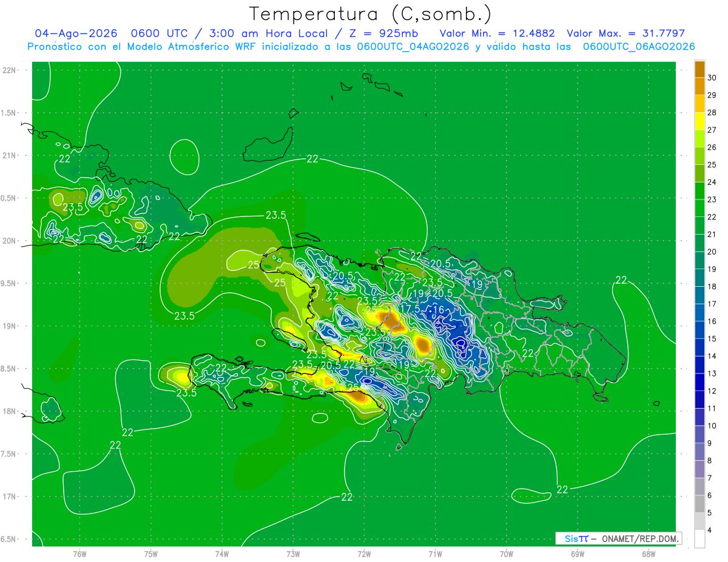Select the 0600UTC_06AGO2026 valid-until timestamp
Viewport: 728px width, 562px height.
click(639, 47)
